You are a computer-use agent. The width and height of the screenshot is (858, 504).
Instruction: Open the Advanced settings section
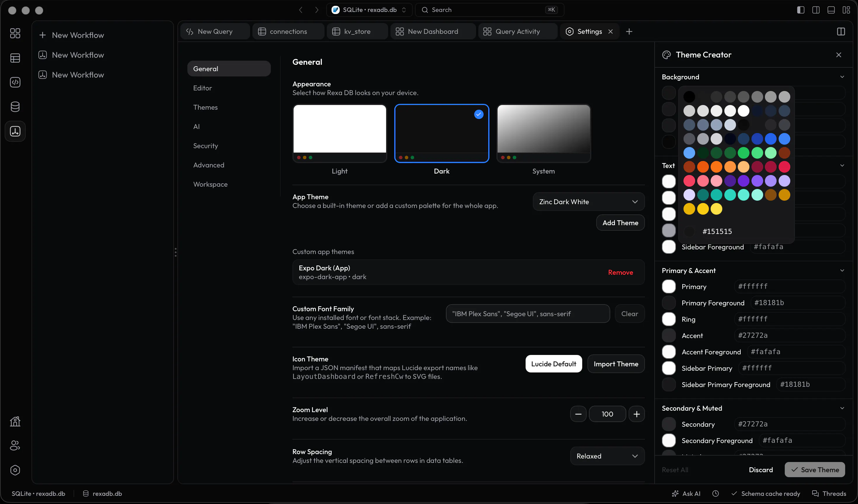coord(229,165)
